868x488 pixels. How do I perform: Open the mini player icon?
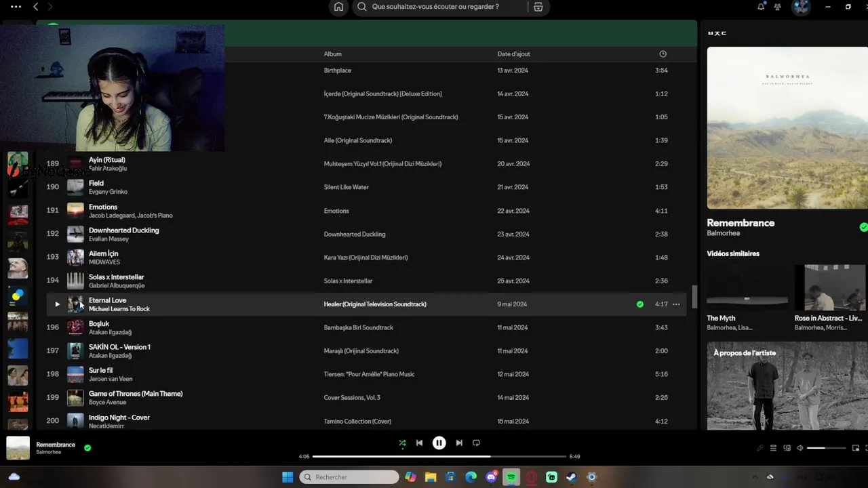pyautogui.click(x=856, y=448)
